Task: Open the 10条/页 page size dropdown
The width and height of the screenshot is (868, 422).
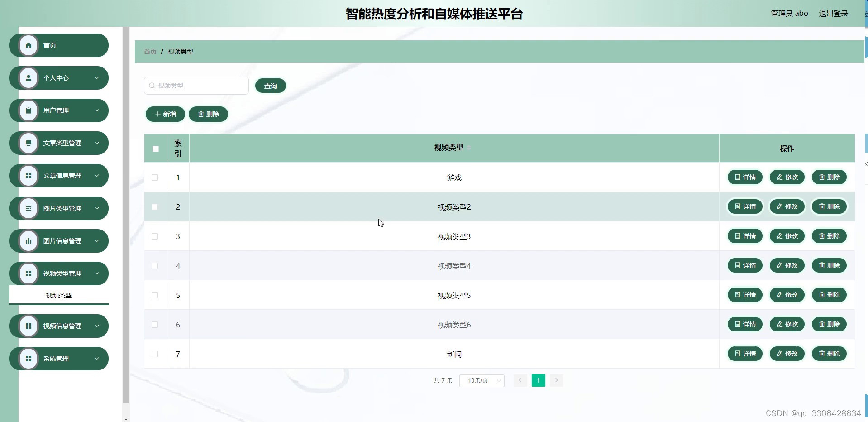Action: click(x=482, y=381)
